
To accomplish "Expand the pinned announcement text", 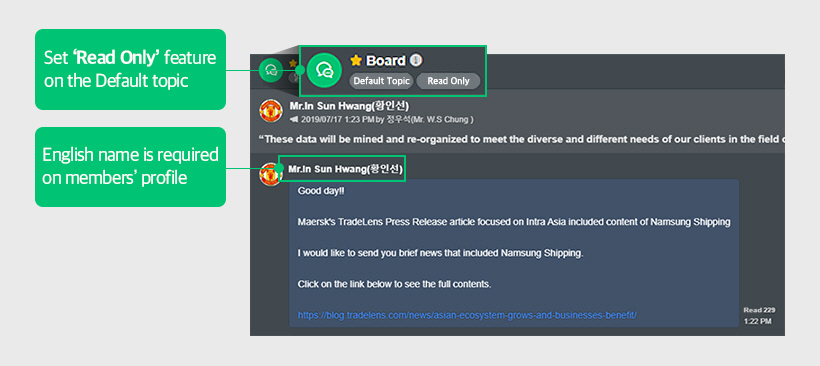I will pyautogui.click(x=522, y=139).
